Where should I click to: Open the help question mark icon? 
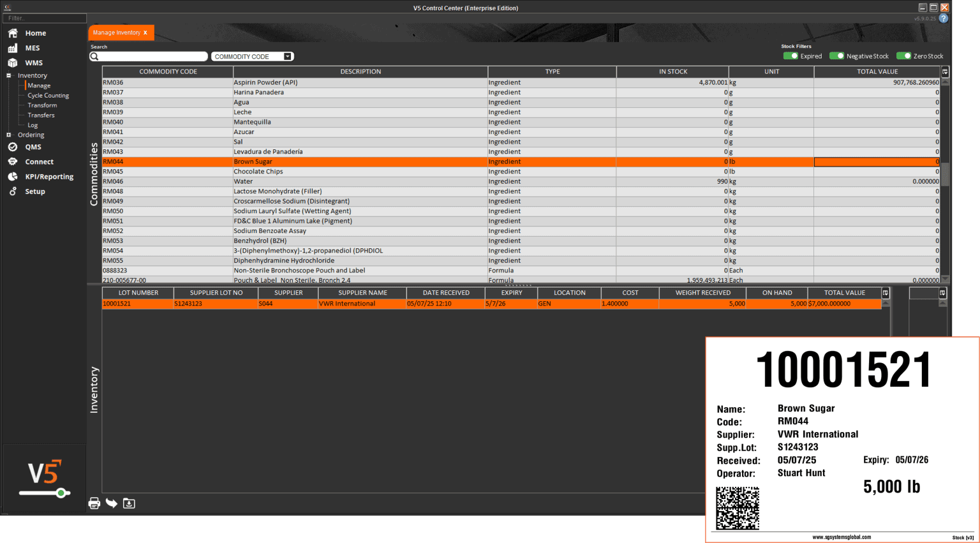click(x=944, y=18)
